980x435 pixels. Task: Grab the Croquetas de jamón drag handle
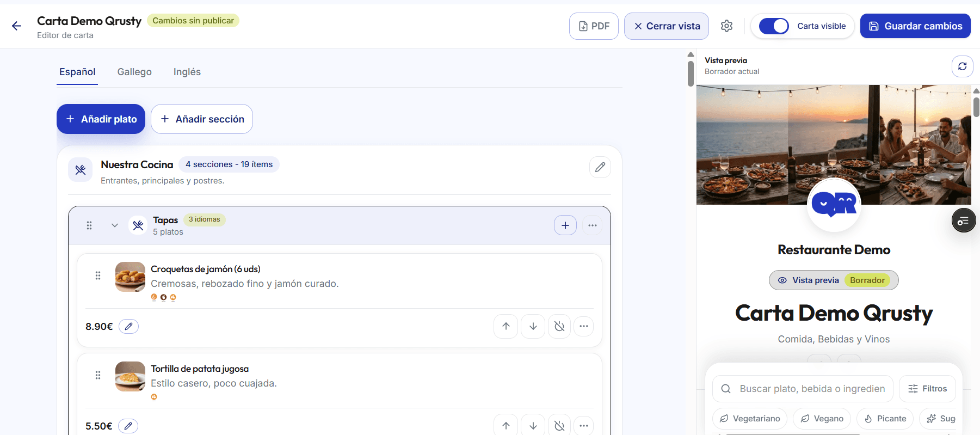(98, 275)
